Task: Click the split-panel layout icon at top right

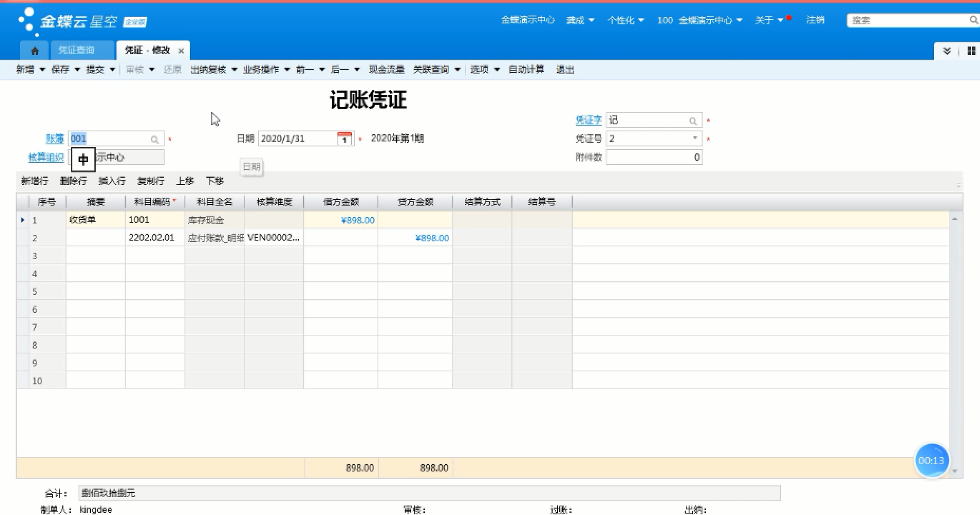Action: tap(971, 51)
